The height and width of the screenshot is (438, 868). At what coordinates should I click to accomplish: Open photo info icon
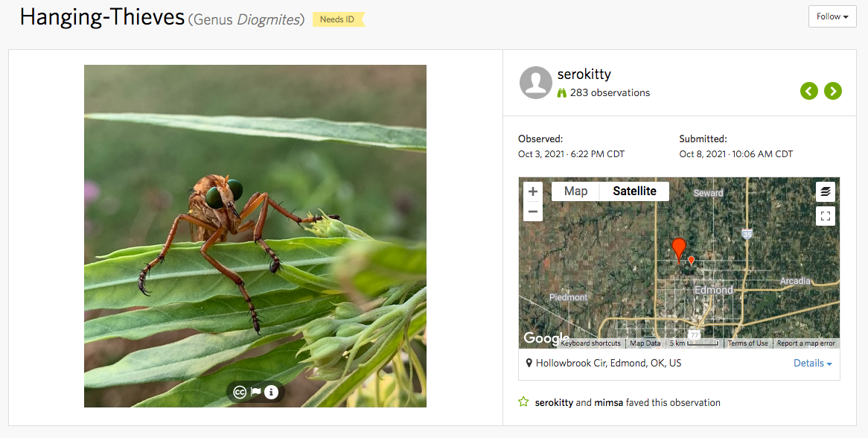271,393
